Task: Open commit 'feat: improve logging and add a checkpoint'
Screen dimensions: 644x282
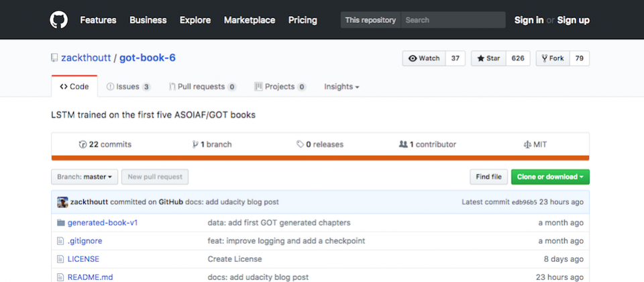Action: tap(286, 241)
